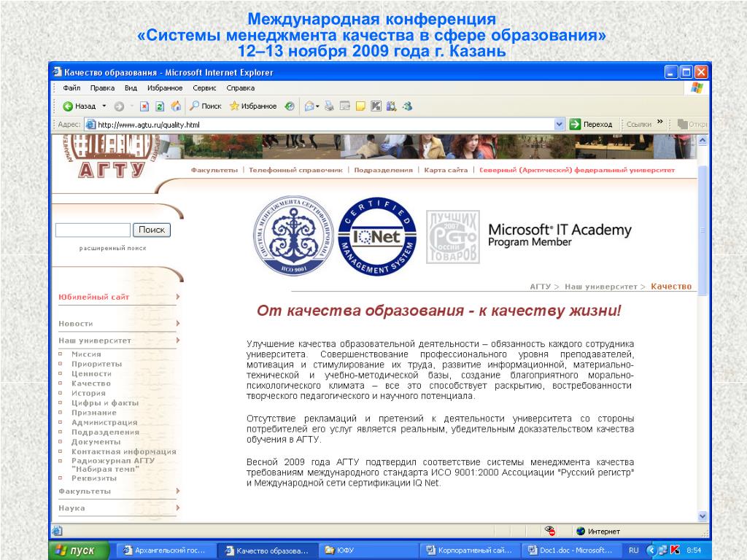Click the page scrollbar down arrow
The width and height of the screenshot is (747, 560).
[703, 516]
